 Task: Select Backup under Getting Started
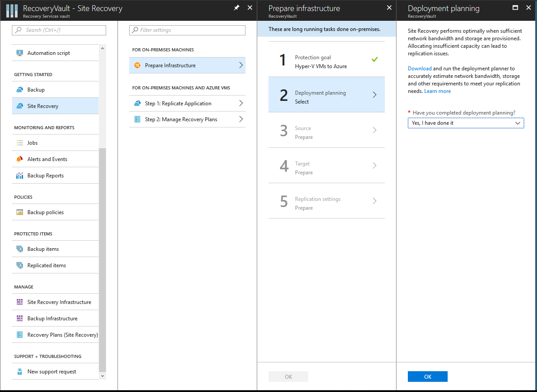[55, 90]
